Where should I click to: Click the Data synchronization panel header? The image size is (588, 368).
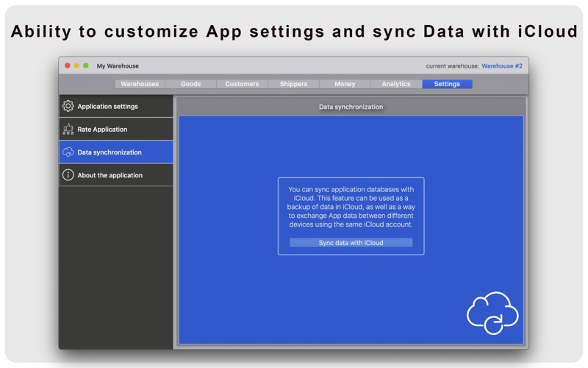351,107
